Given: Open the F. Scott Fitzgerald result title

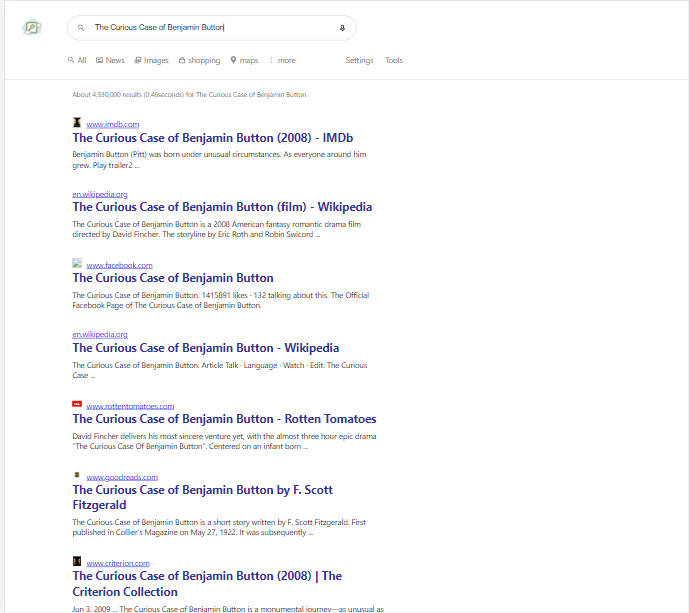Looking at the screenshot, I should click(x=203, y=497).
